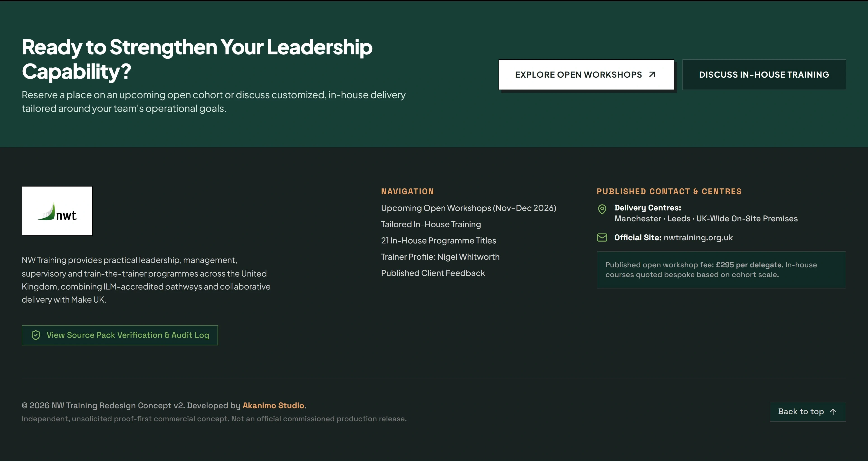Click the Back to top button
This screenshot has height=462, width=868.
[x=808, y=411]
